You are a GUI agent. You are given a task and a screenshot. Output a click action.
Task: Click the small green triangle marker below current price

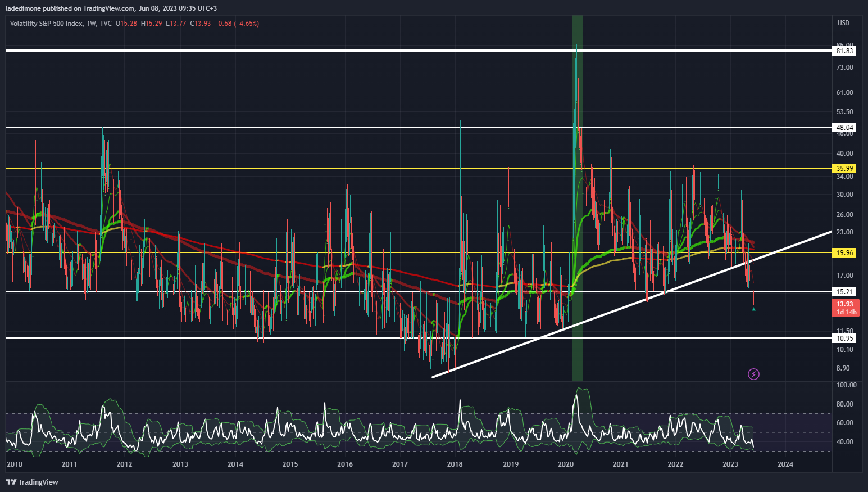[753, 309]
